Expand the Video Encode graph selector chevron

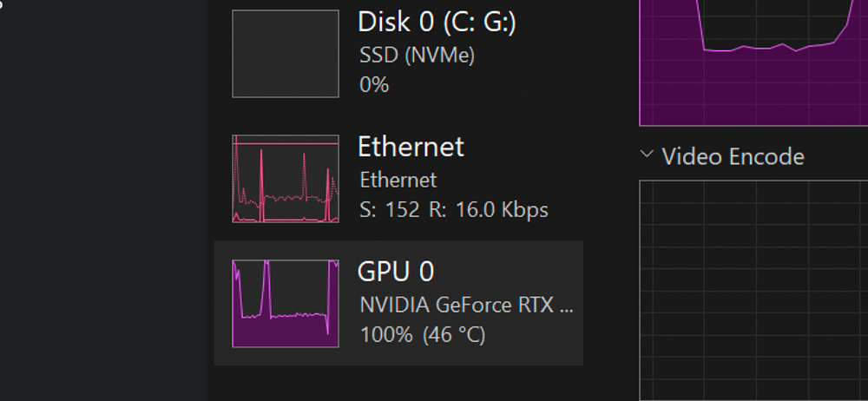pos(647,155)
